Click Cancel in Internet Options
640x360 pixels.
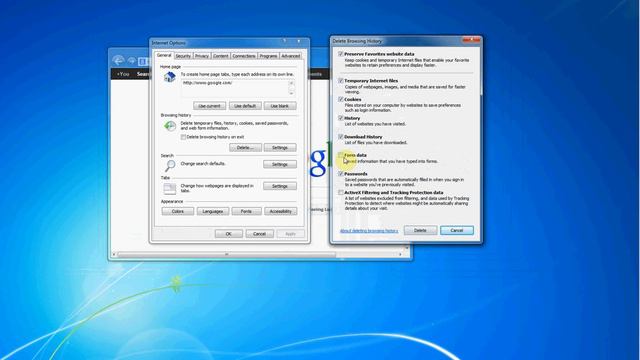pos(260,234)
